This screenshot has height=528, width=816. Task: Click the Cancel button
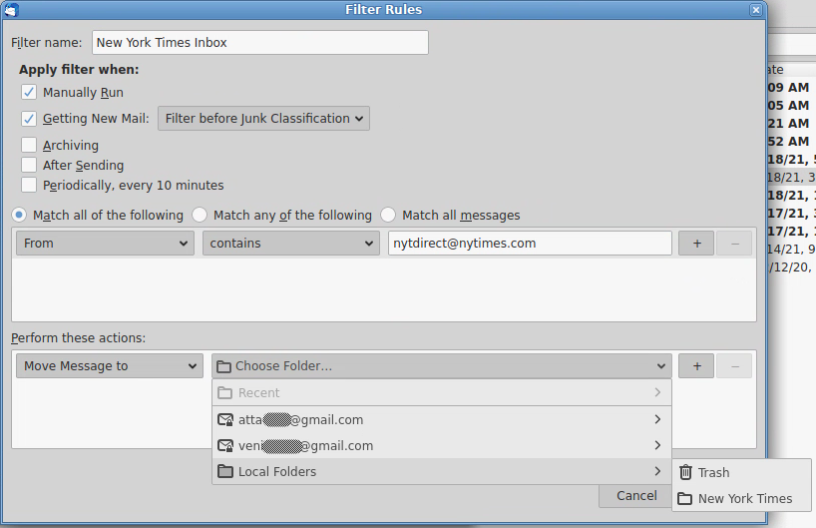(636, 496)
